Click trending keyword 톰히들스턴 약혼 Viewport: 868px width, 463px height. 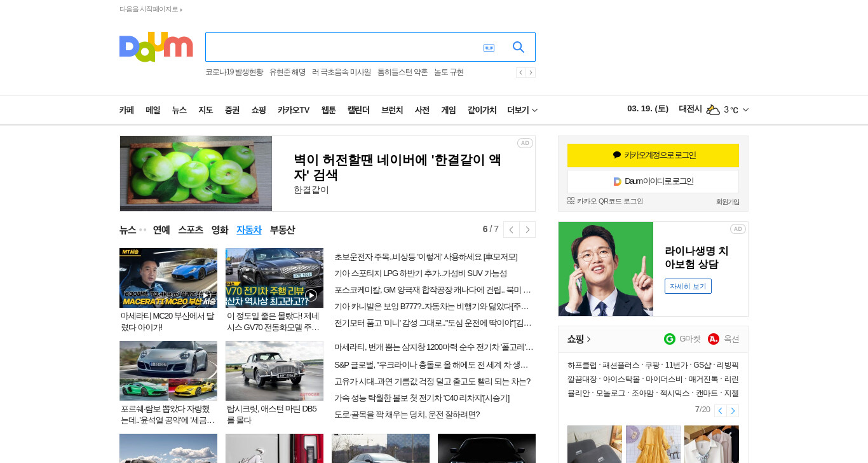tap(403, 72)
